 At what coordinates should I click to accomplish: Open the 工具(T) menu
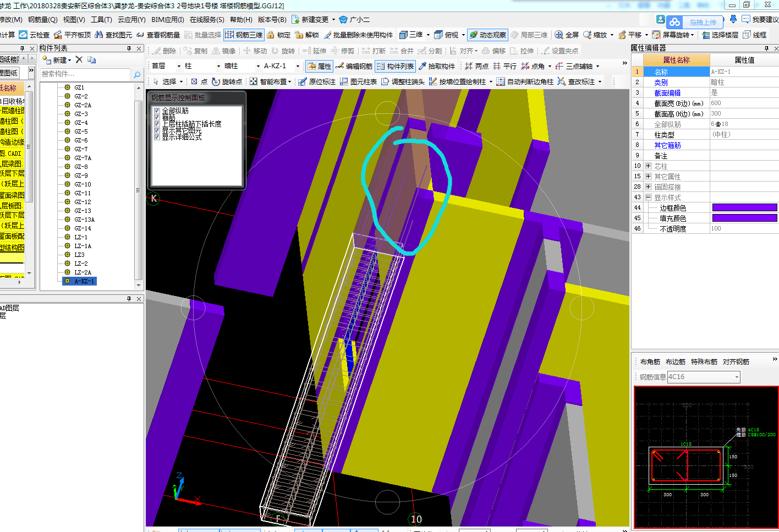click(101, 19)
